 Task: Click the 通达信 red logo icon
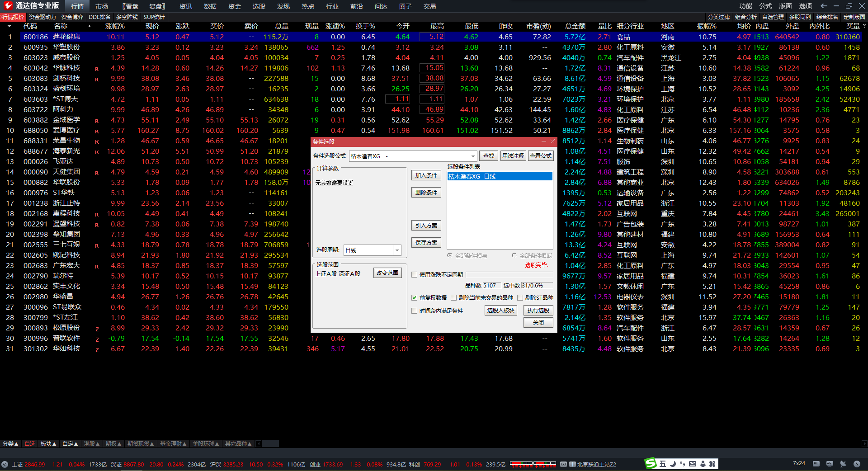point(8,5)
